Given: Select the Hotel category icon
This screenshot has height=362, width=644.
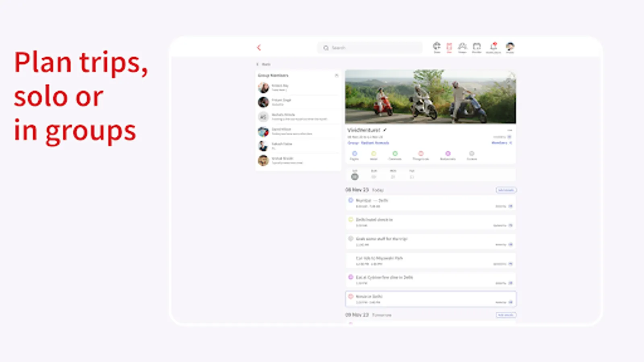Looking at the screenshot, I should coord(373,153).
